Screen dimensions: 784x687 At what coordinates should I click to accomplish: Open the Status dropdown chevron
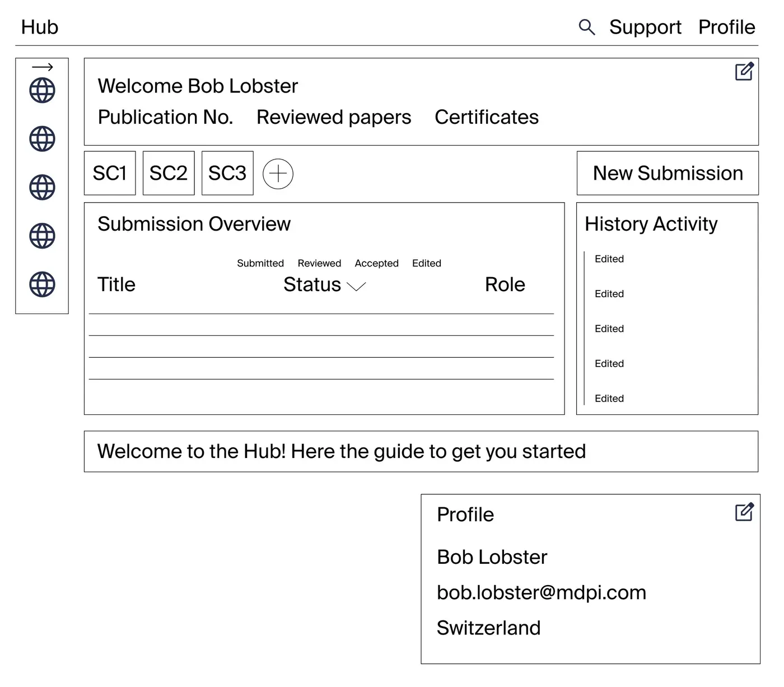[x=356, y=286]
